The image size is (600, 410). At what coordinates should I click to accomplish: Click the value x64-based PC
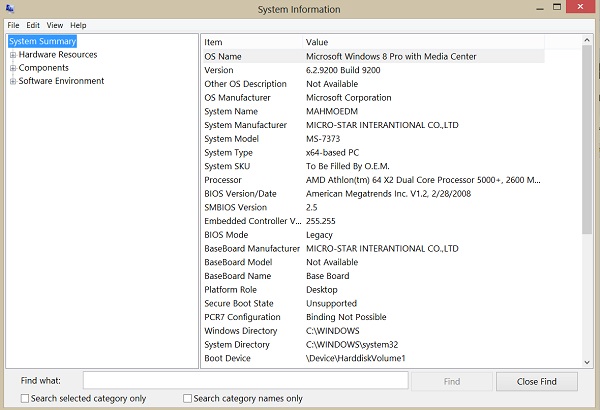tap(333, 152)
